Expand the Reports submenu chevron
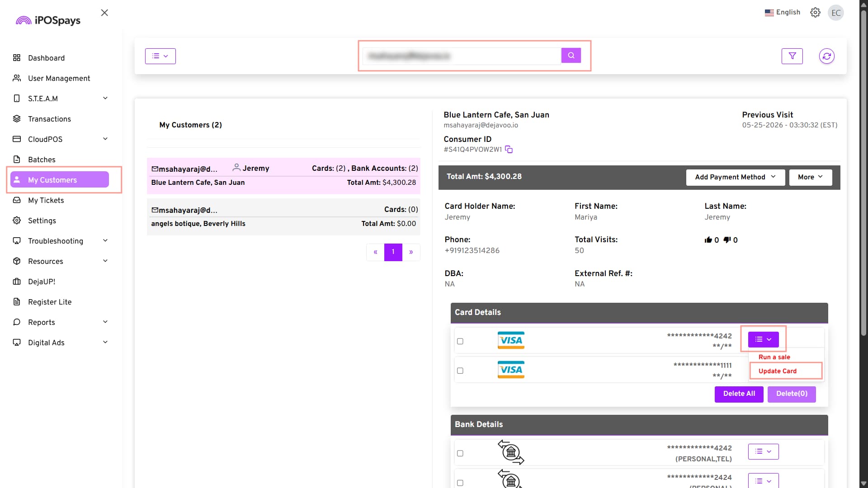The image size is (868, 488). (x=105, y=322)
